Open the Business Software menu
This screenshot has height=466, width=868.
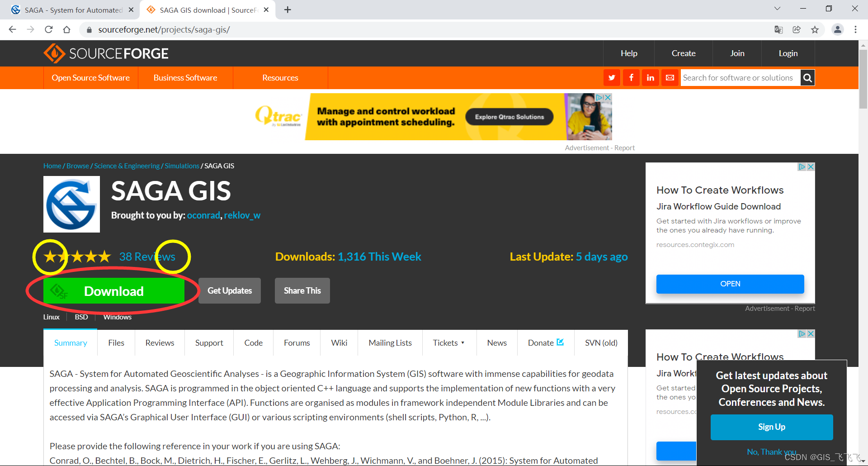(x=185, y=78)
